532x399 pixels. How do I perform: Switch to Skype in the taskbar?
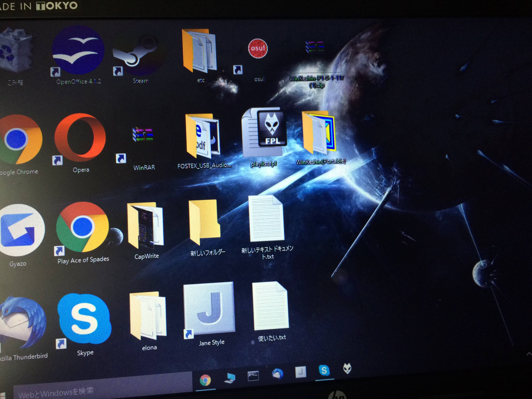324,370
